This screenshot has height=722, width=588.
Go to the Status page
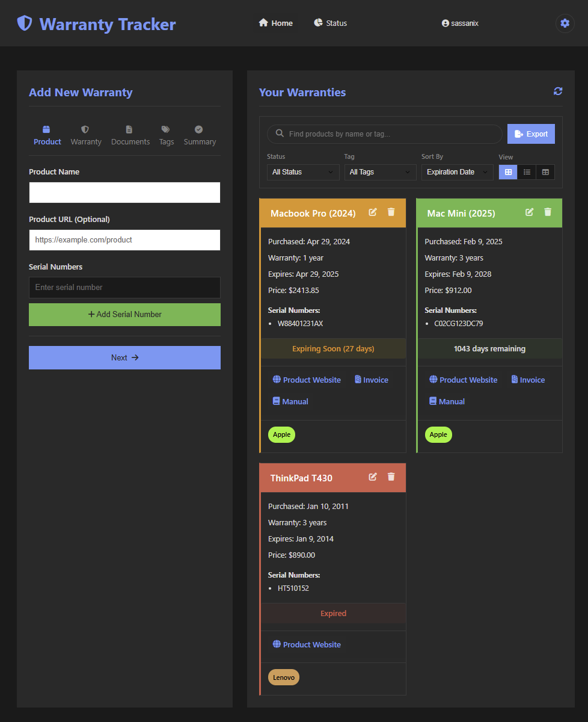331,23
